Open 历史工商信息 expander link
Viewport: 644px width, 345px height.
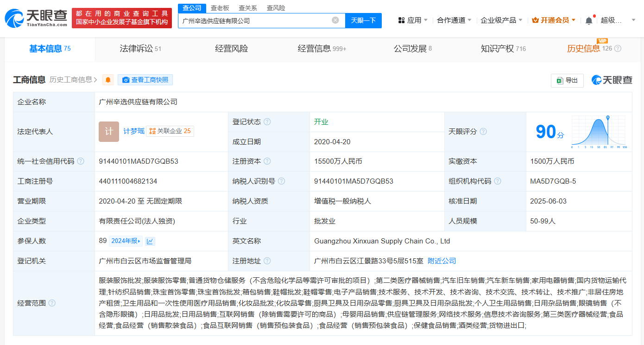73,80
